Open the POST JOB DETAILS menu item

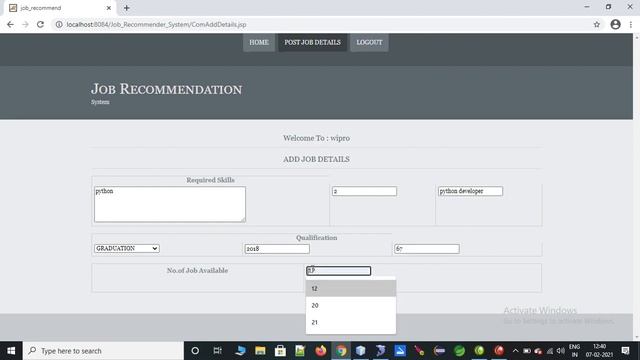coord(312,42)
